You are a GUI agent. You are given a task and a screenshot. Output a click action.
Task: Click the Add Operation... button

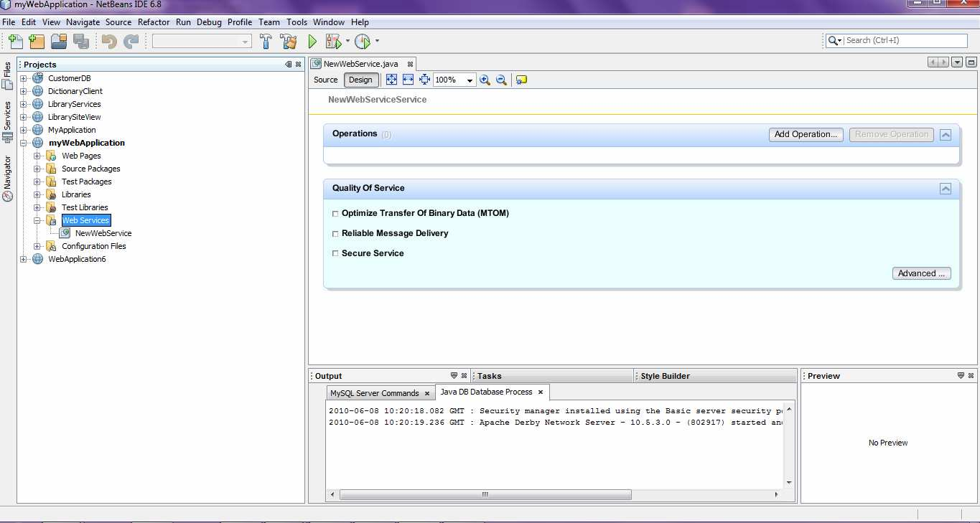click(x=806, y=134)
